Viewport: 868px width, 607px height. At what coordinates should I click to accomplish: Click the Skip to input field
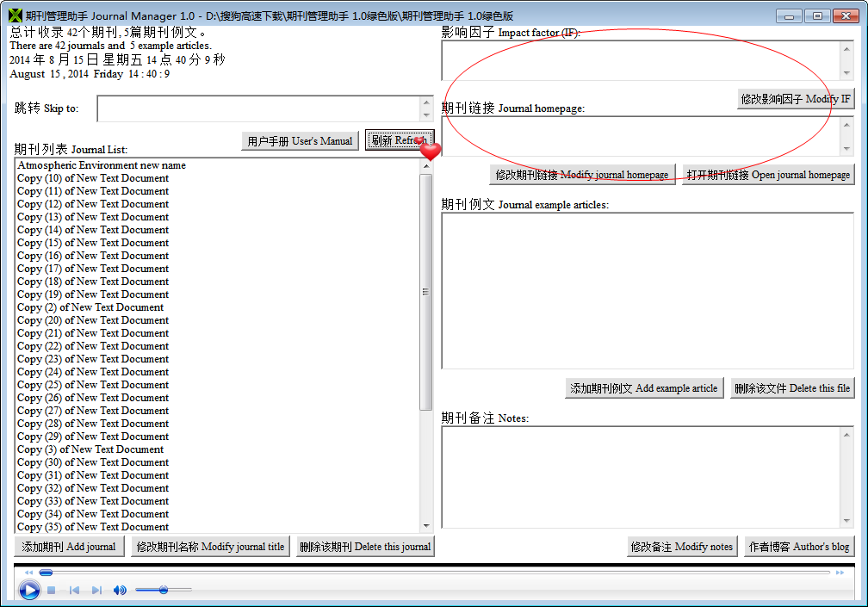pyautogui.click(x=259, y=108)
